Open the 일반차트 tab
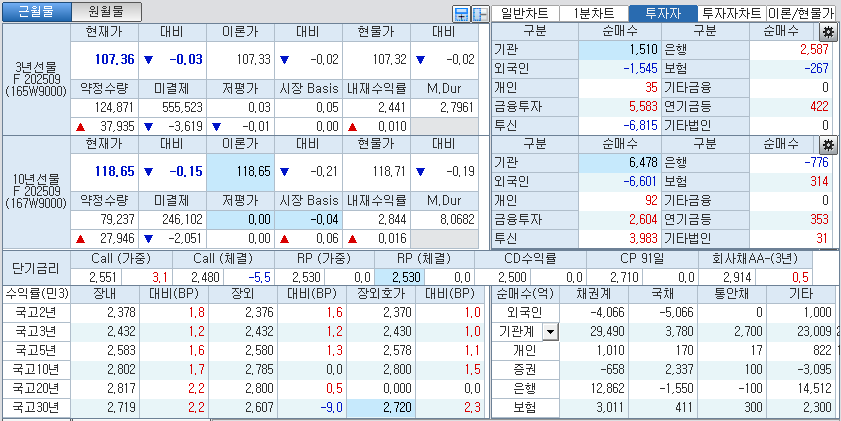The height and width of the screenshot is (421, 841). coord(525,13)
